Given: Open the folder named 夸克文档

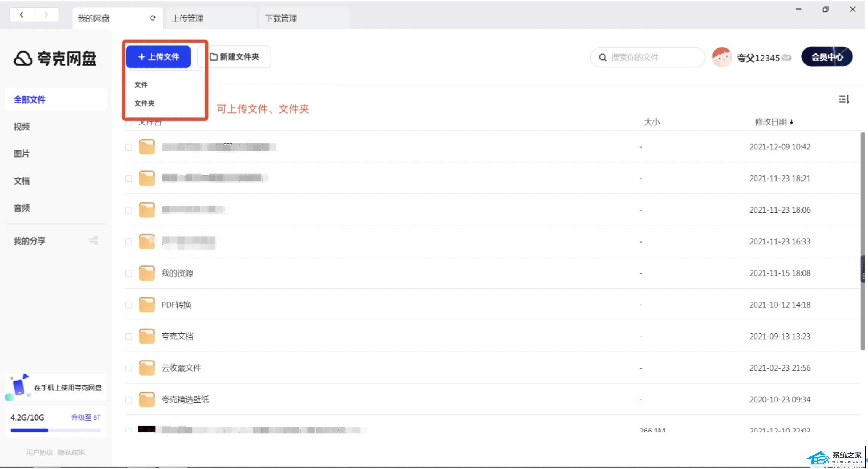Looking at the screenshot, I should (177, 336).
